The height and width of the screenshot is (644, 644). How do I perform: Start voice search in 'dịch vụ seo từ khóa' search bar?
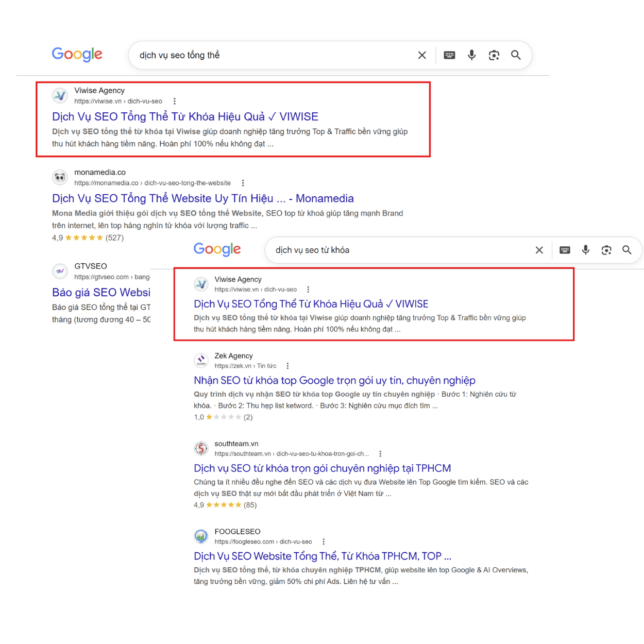point(586,250)
